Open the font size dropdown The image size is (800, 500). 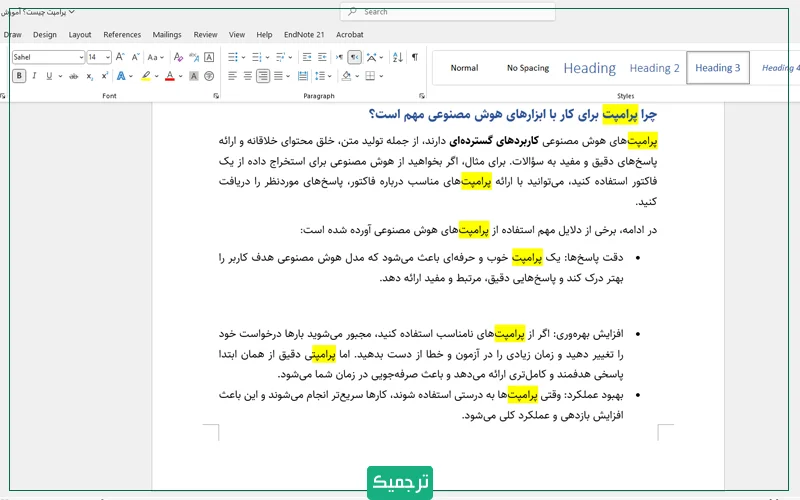point(107,57)
